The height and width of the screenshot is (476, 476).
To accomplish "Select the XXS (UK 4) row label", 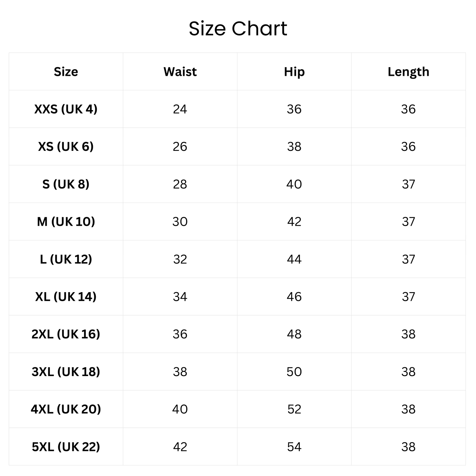I will click(x=66, y=109).
